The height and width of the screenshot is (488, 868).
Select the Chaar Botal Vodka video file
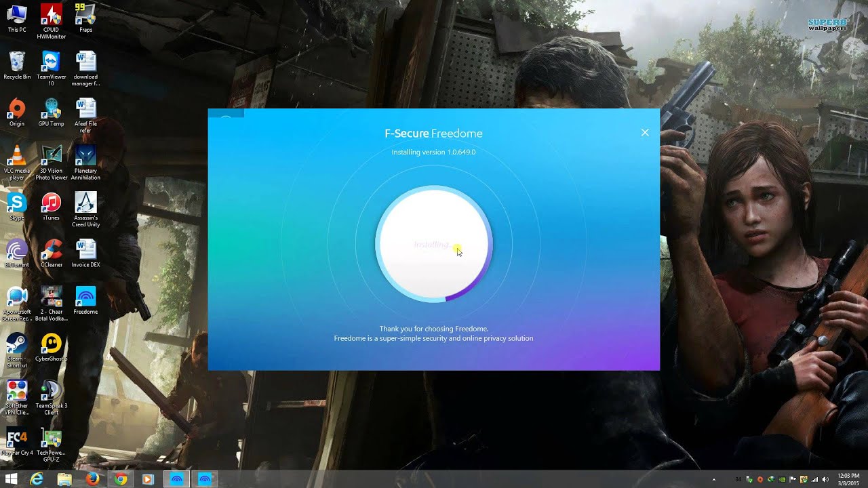point(51,304)
